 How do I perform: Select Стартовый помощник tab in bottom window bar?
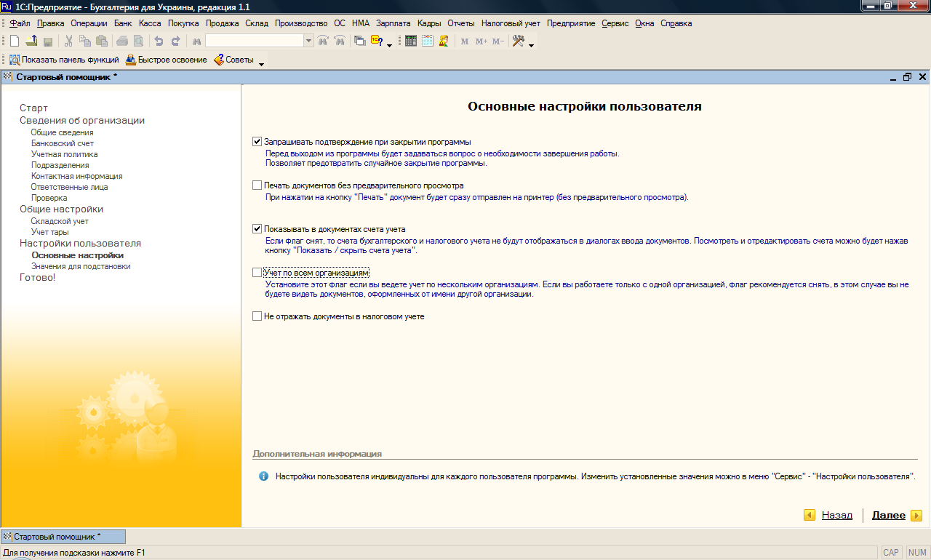pos(63,537)
